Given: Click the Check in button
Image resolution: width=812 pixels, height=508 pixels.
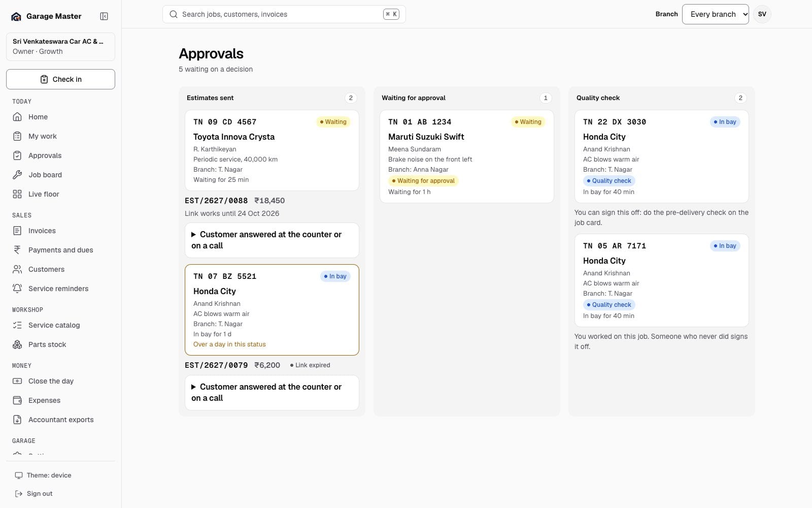Looking at the screenshot, I should (60, 79).
